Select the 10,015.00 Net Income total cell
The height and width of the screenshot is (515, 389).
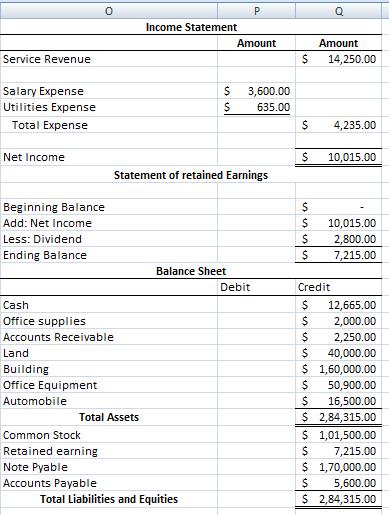[x=338, y=157]
